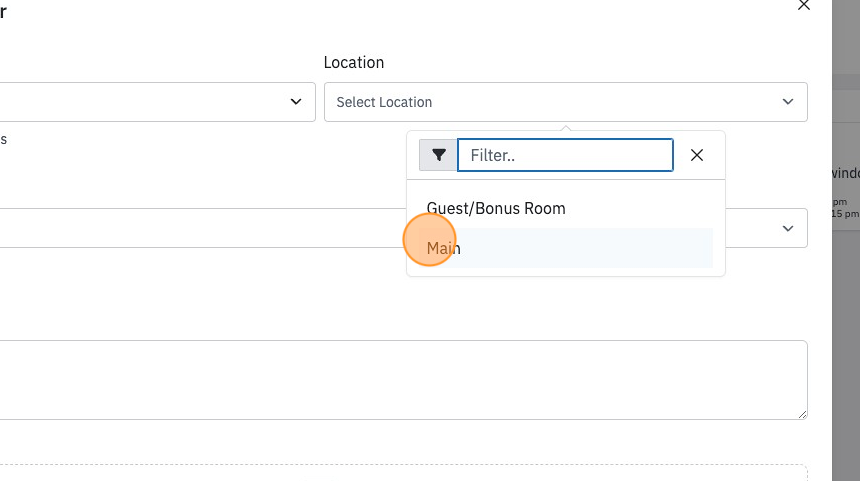This screenshot has width=860, height=481.
Task: Click the Location field label
Action: 354,63
